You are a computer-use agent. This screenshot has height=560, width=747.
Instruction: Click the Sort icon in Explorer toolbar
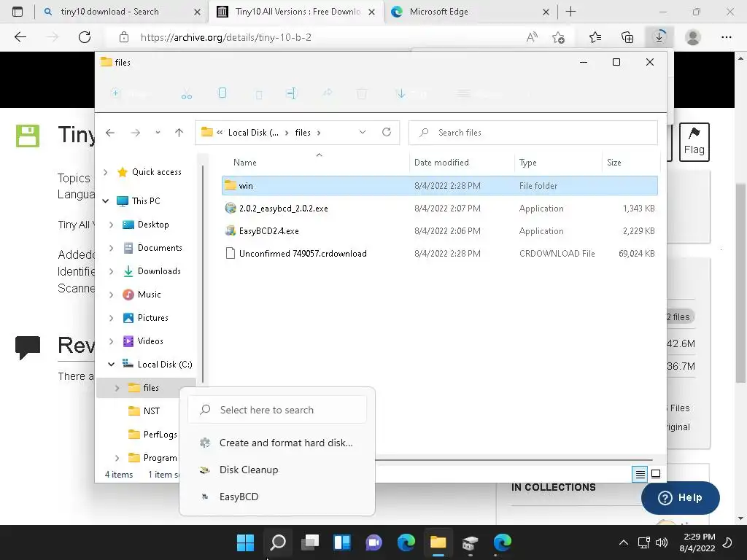tap(400, 93)
